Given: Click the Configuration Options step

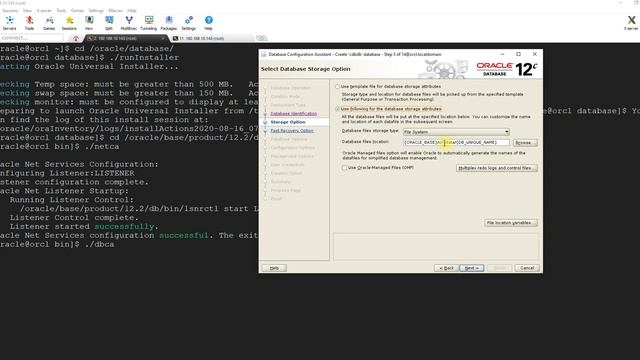Looking at the screenshot, I should tap(293, 148).
